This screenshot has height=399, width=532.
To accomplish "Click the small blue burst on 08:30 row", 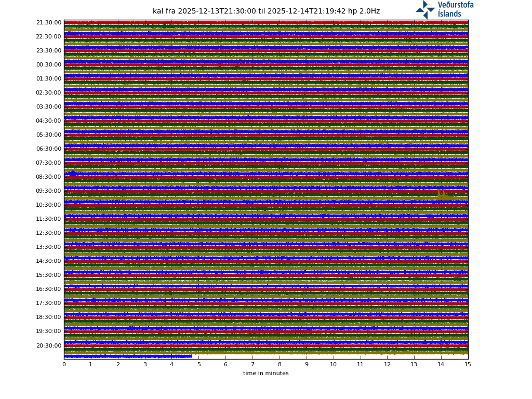I will click(72, 173).
